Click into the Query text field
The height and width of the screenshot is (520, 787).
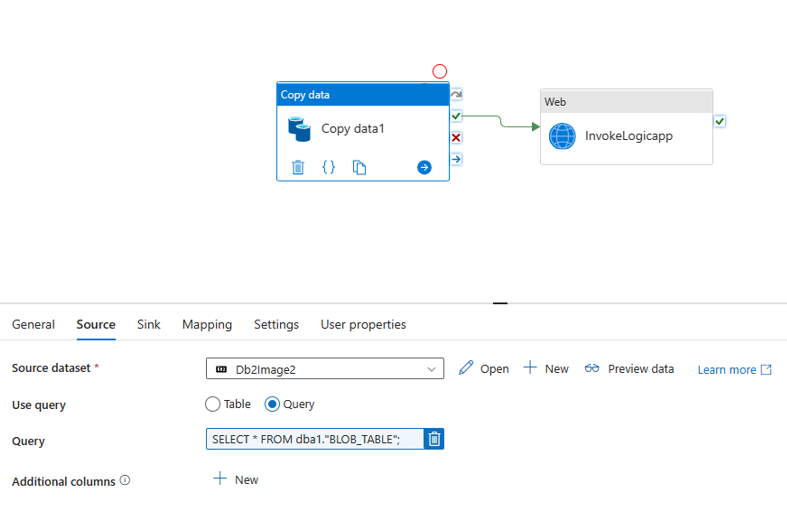coord(315,439)
